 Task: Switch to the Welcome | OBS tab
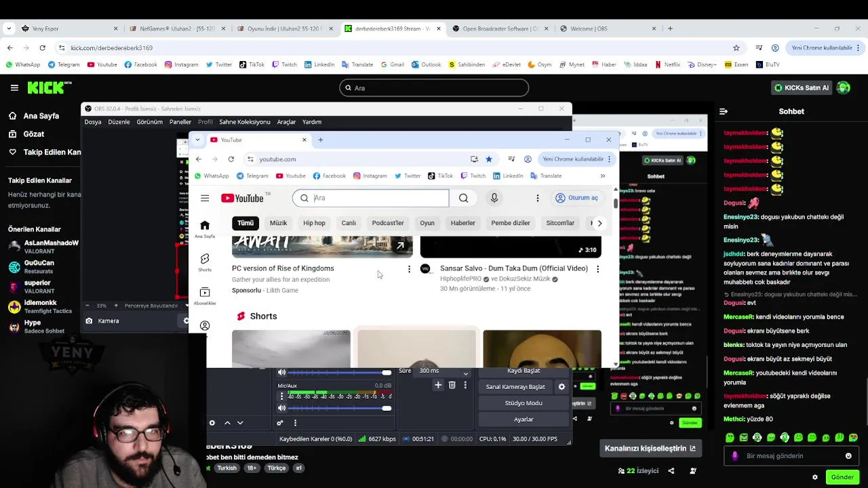pyautogui.click(x=608, y=28)
